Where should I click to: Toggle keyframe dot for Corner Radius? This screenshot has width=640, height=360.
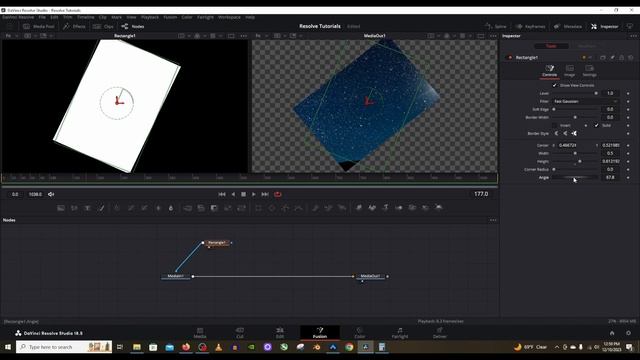point(628,169)
